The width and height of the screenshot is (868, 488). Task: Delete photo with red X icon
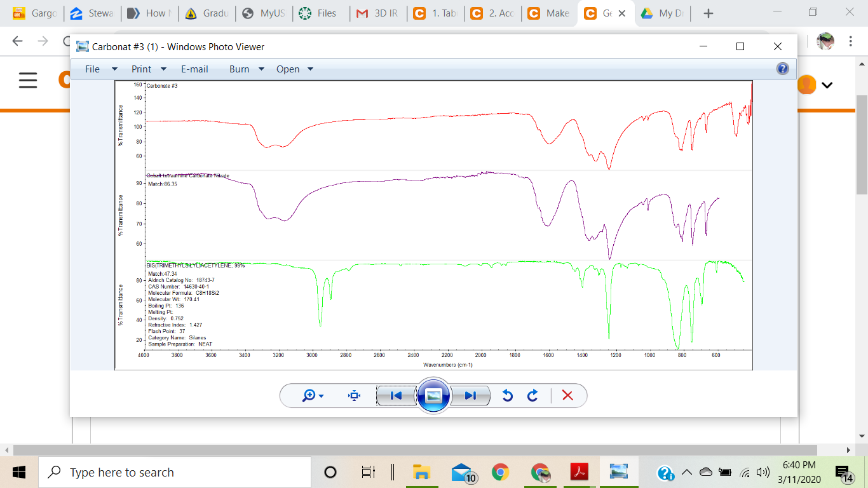coord(567,396)
